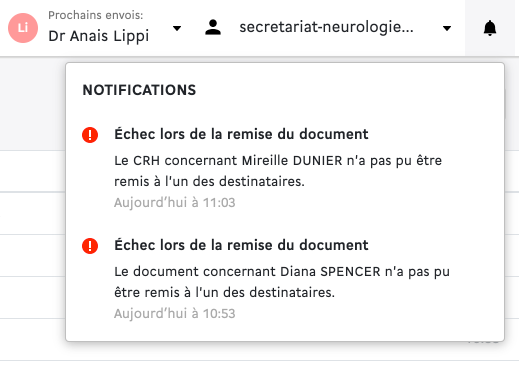Click empty header area left of the avatar
Image resolution: width=519 pixels, height=366 pixels.
click(x=4, y=28)
